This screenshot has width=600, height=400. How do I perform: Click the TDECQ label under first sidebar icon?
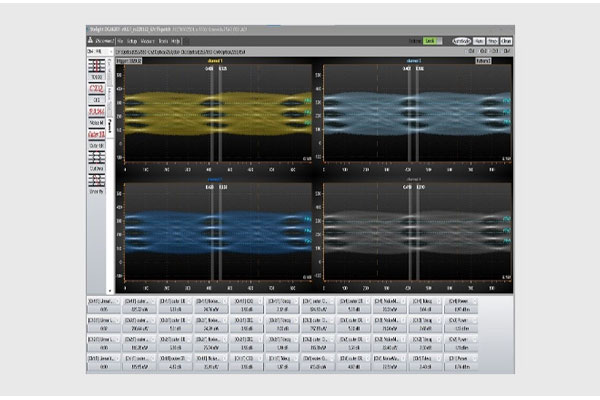(96, 77)
